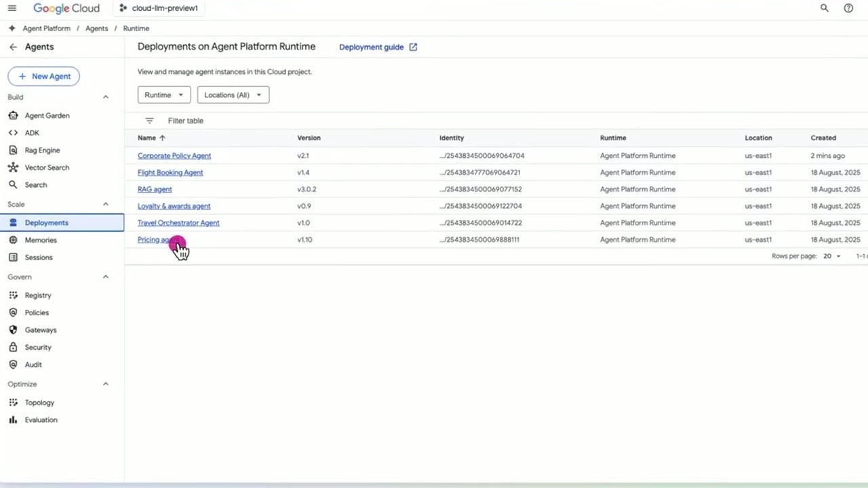Click the Registry sidebar icon

(13, 295)
